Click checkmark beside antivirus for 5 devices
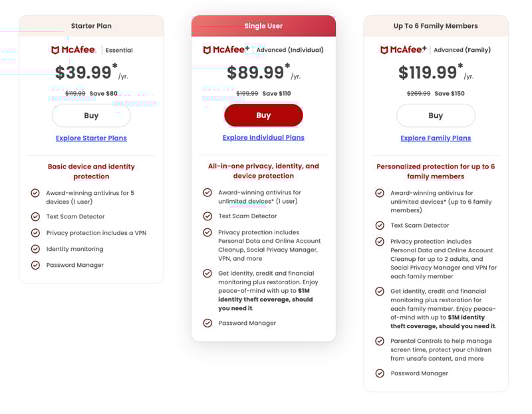This screenshot has height=414, width=532. tap(35, 193)
